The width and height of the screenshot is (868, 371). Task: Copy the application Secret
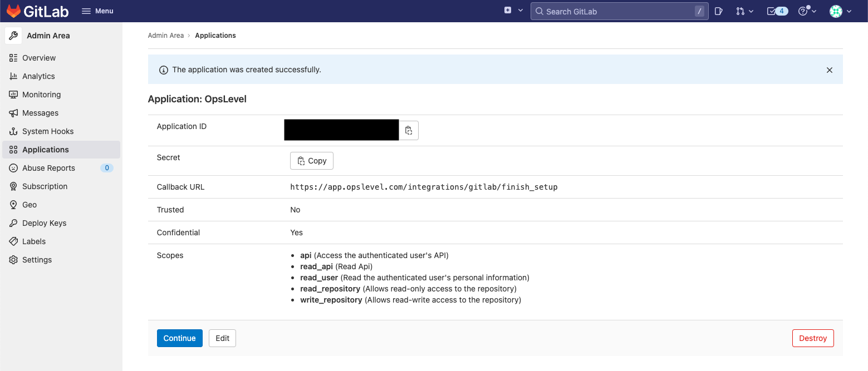312,161
